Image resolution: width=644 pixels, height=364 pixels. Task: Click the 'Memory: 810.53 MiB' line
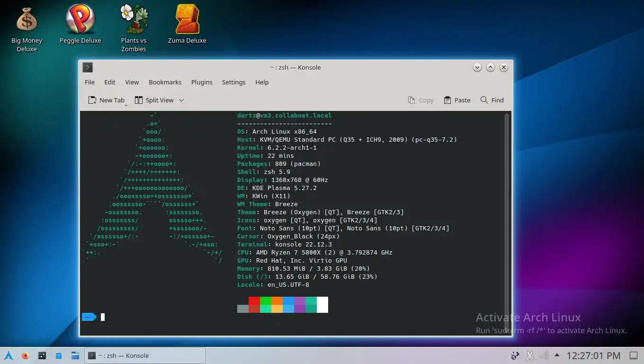304,268
